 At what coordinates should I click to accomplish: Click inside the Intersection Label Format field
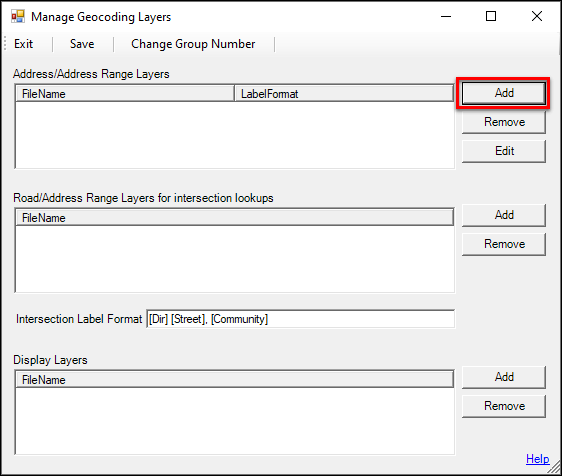tap(300, 319)
